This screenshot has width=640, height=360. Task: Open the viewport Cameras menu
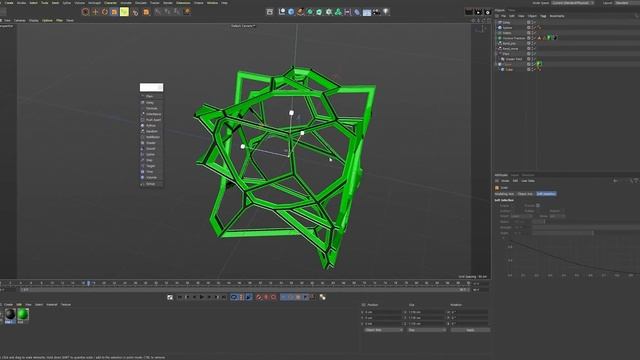coord(20,20)
